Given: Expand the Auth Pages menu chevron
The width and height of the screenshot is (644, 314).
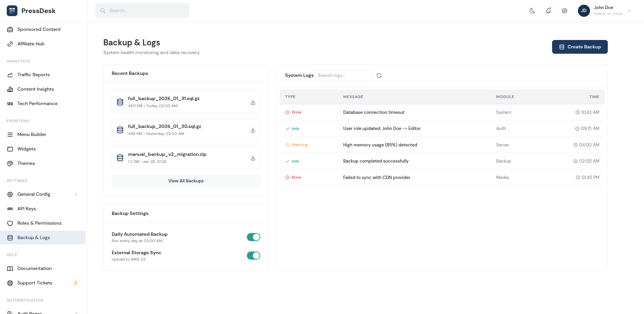Looking at the screenshot, I should point(76,312).
